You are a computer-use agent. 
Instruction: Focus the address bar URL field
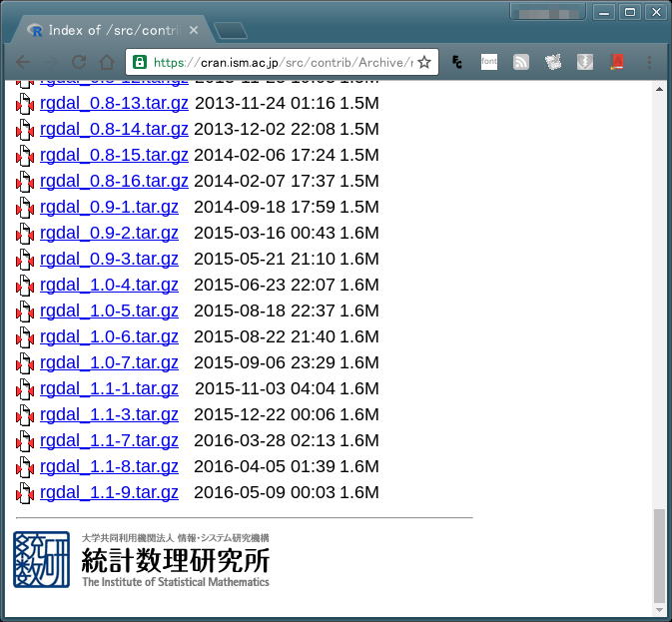282,63
